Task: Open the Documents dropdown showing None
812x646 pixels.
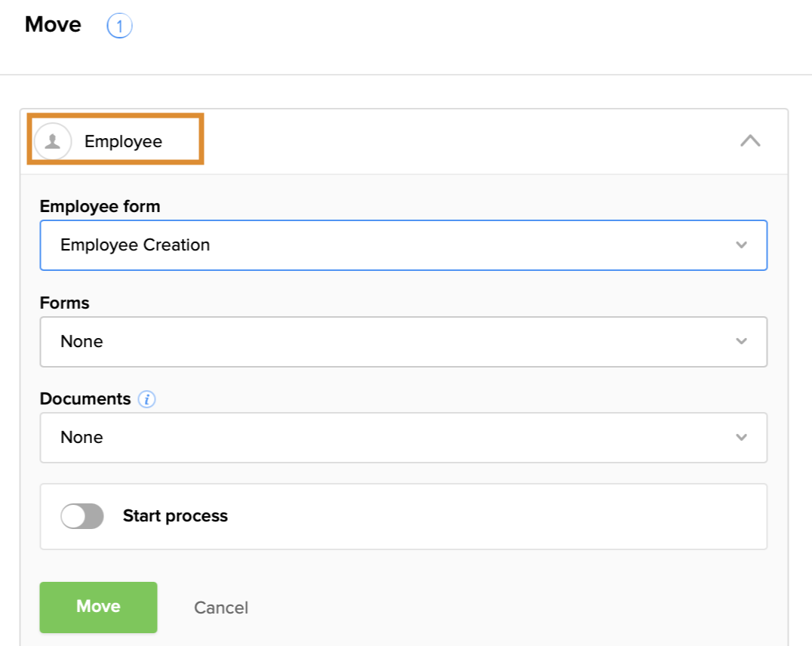Action: (403, 437)
